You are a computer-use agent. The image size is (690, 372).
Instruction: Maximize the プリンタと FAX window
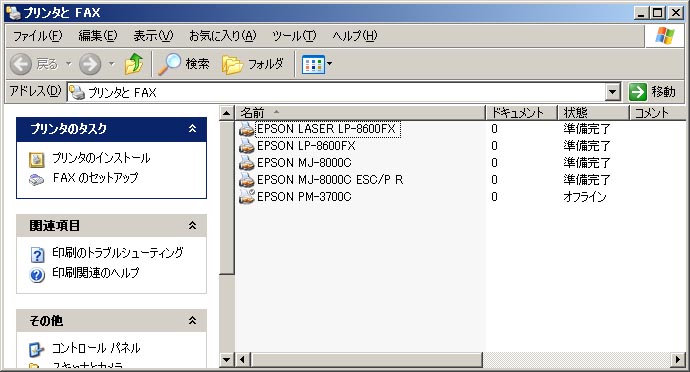pyautogui.click(x=658, y=13)
